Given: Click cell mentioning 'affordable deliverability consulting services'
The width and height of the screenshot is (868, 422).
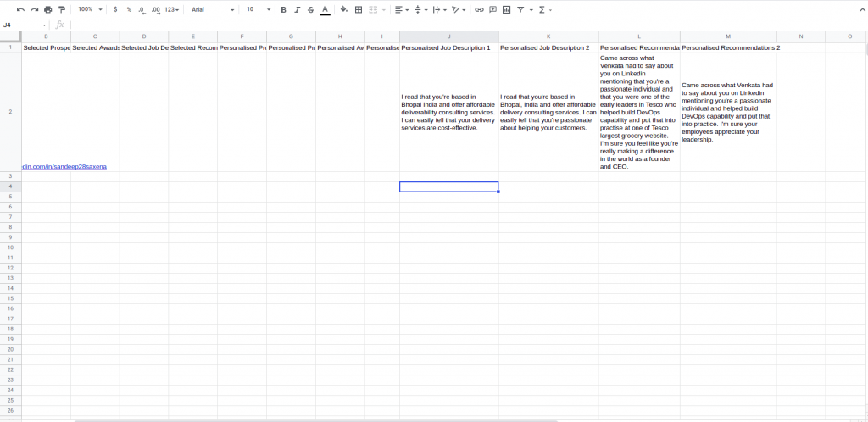Looking at the screenshot, I should (449, 112).
